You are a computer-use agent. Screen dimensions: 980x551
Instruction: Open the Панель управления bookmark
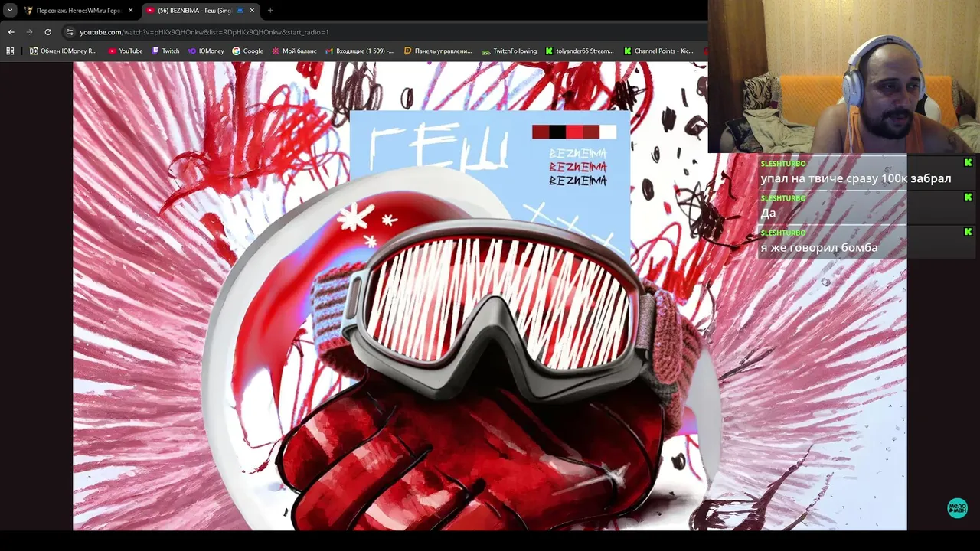point(438,51)
